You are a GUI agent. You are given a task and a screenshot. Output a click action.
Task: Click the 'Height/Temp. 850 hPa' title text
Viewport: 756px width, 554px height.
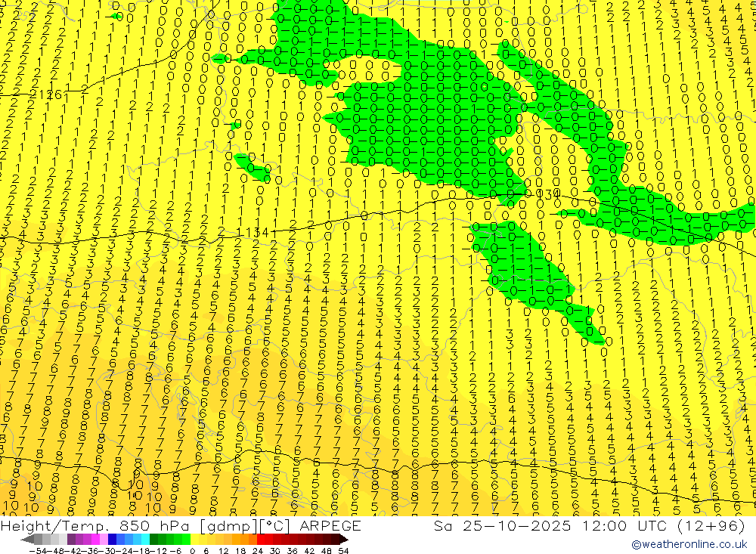click(x=97, y=525)
